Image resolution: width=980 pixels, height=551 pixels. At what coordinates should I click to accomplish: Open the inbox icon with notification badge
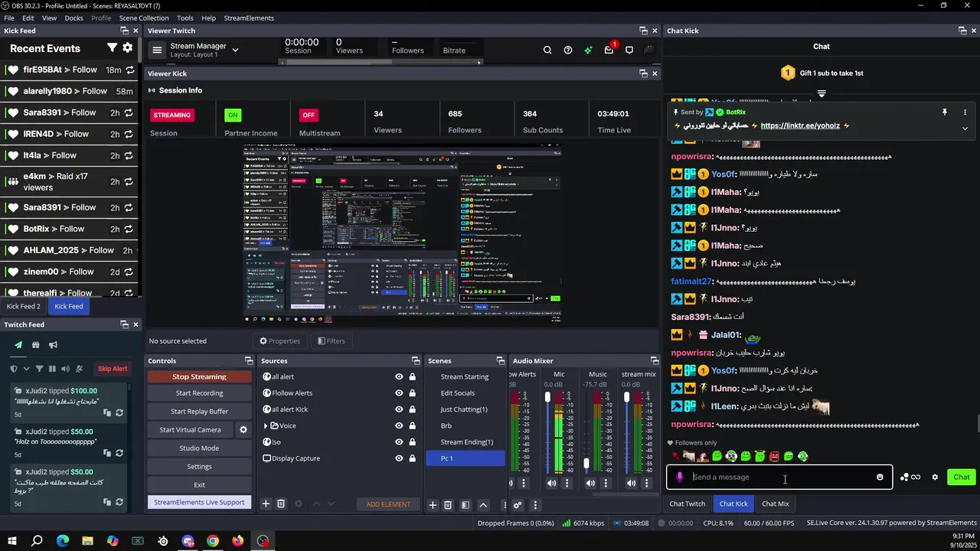(x=609, y=50)
